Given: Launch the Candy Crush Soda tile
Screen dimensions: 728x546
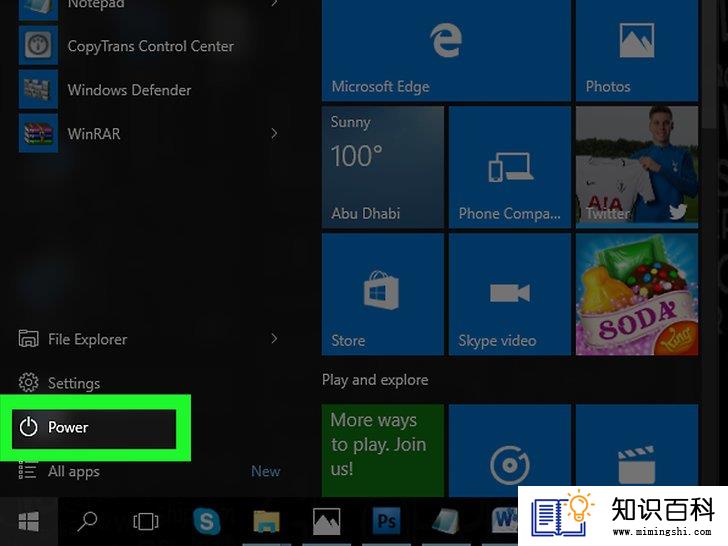Looking at the screenshot, I should (x=637, y=294).
